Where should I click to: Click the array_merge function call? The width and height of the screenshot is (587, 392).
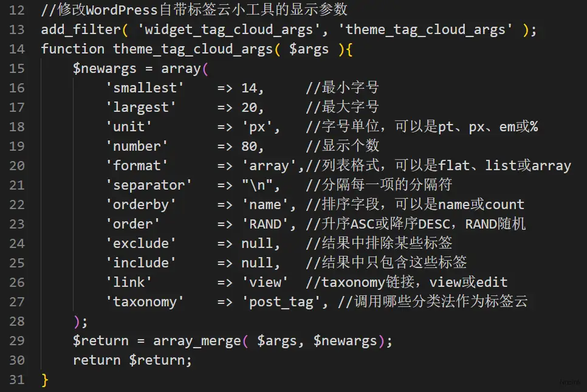coord(197,341)
